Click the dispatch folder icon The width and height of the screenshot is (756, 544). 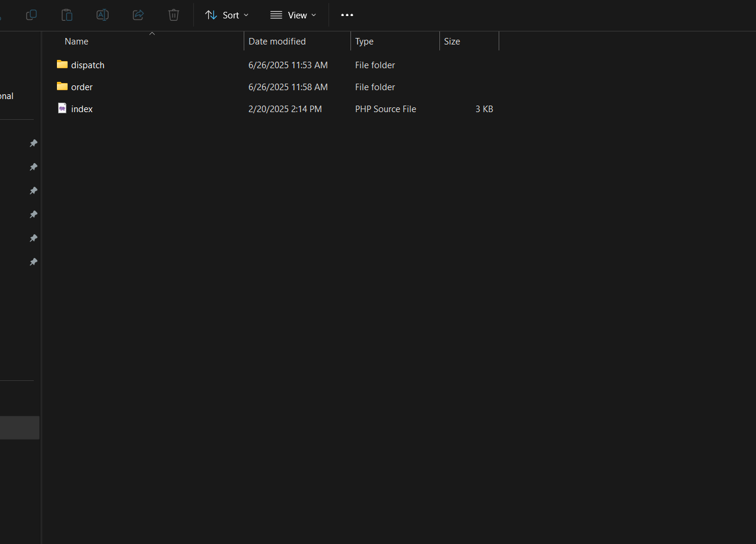coord(62,64)
